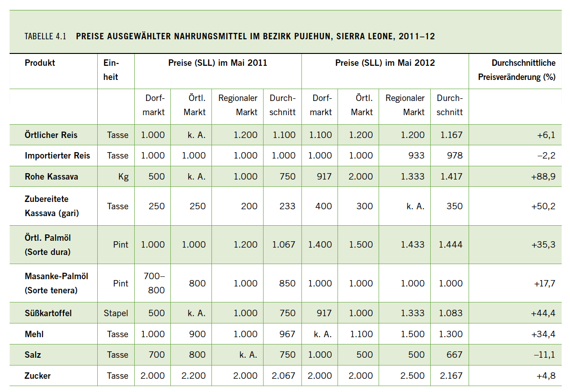The image size is (570, 392).
Task: Click the "Importierter Reis" row label
Action: pos(58,156)
